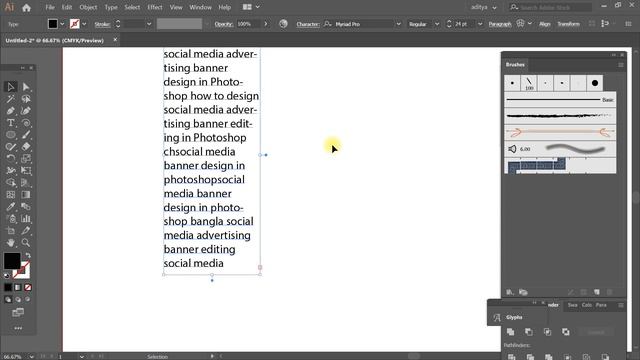This screenshot has width=640, height=360.
Task: Set paint mode to Color
Action: (8, 287)
